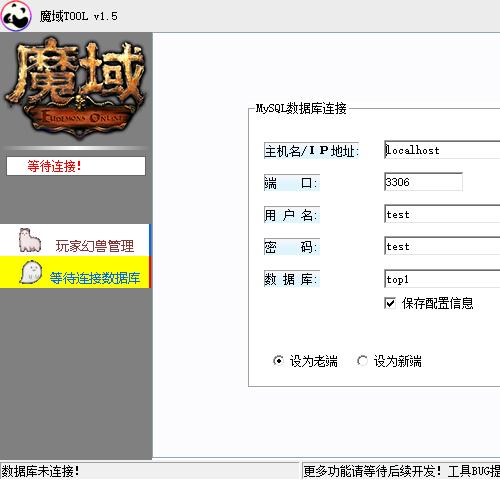Screen dimensions: 500x480
Task: Click the localhost hostname input field
Action: pyautogui.click(x=442, y=150)
